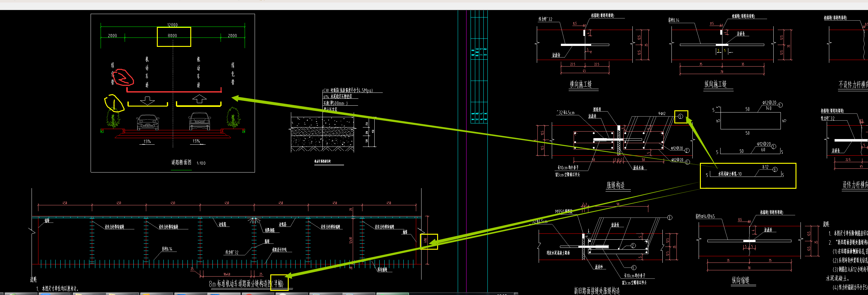
Task: Select the note (3)钢筋打入后12小时内
Action: 850,269
